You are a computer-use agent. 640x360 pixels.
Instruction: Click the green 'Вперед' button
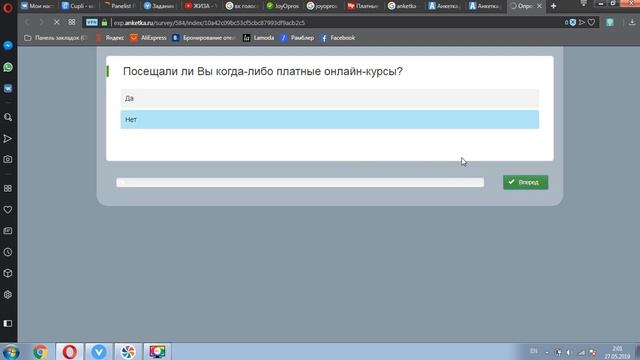click(525, 182)
